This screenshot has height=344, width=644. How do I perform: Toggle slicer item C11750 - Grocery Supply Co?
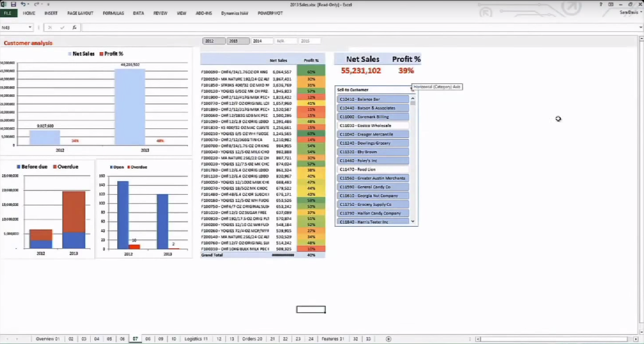click(373, 204)
